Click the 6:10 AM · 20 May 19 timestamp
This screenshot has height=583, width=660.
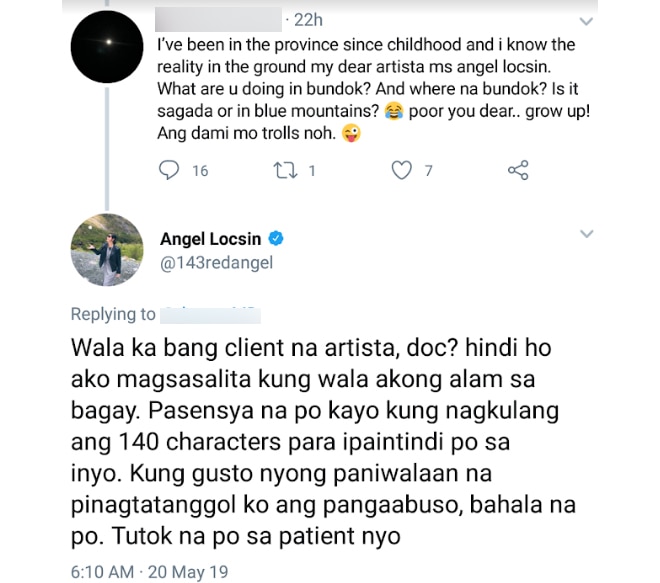point(149,572)
